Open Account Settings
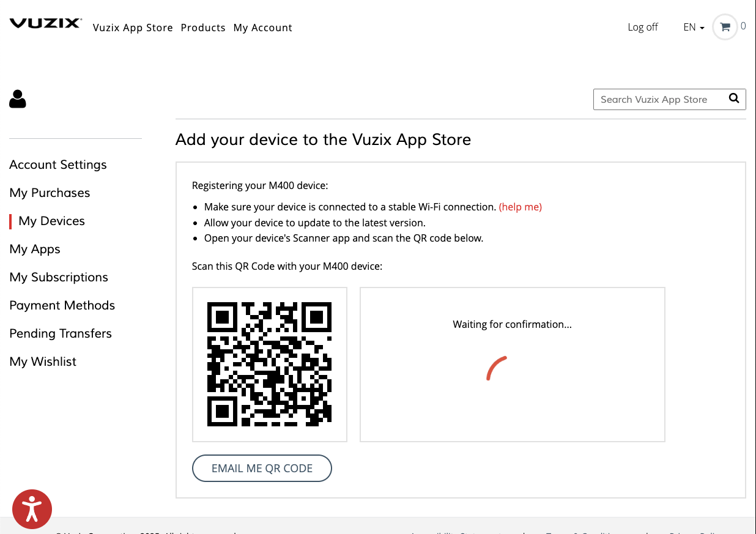This screenshot has height=534, width=756. (57, 165)
